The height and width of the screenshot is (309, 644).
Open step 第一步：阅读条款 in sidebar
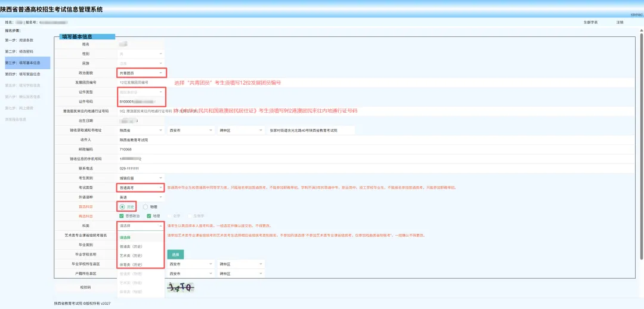[x=19, y=41]
